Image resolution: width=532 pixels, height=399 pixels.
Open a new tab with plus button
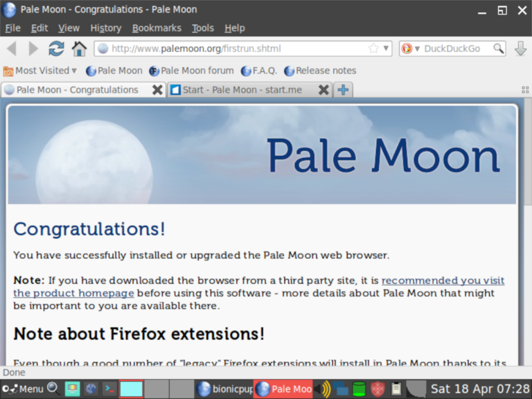tap(343, 90)
